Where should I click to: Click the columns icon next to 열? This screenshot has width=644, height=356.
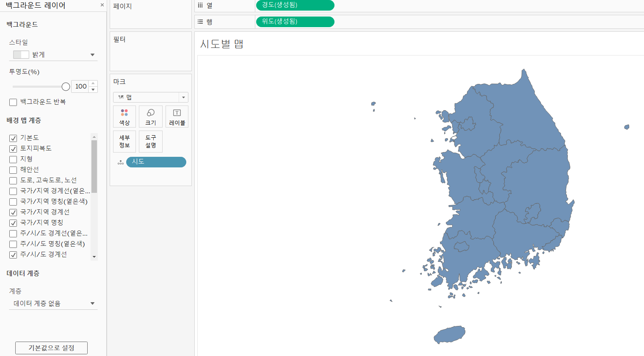tap(200, 5)
